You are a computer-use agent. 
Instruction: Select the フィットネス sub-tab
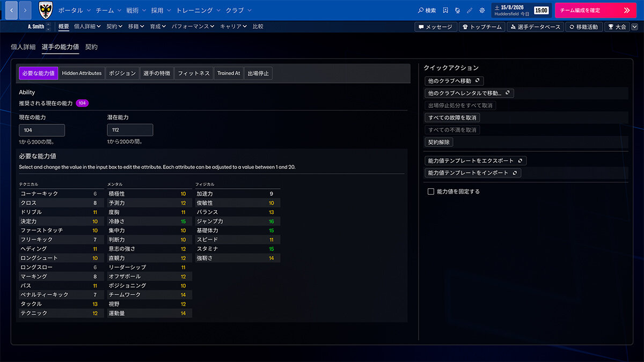[194, 73]
